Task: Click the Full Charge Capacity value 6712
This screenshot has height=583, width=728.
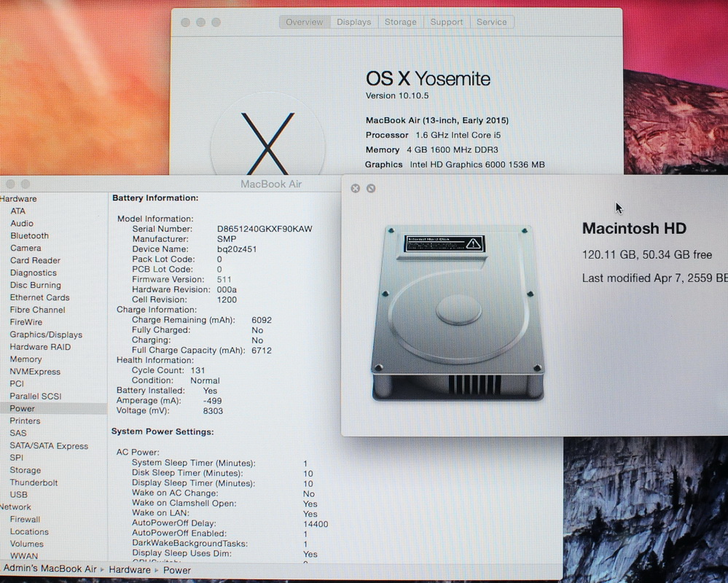Action: 262,351
